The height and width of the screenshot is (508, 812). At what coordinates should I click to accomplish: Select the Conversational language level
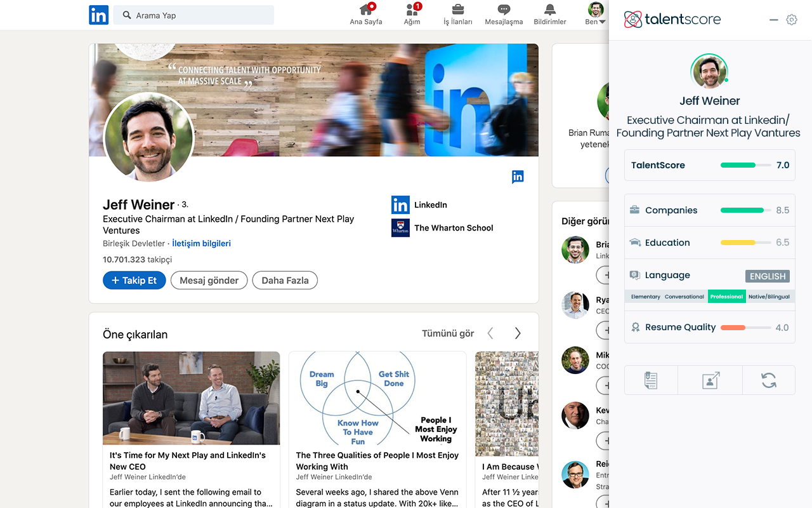[x=684, y=297]
